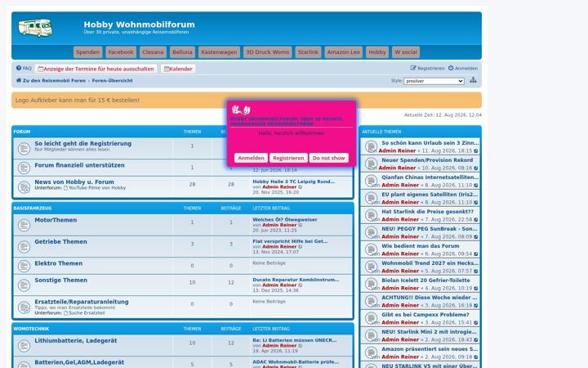Jump to post icon for Wohnmobil Trend 2027
Image resolution: width=588 pixels, height=368 pixels.
(476, 272)
